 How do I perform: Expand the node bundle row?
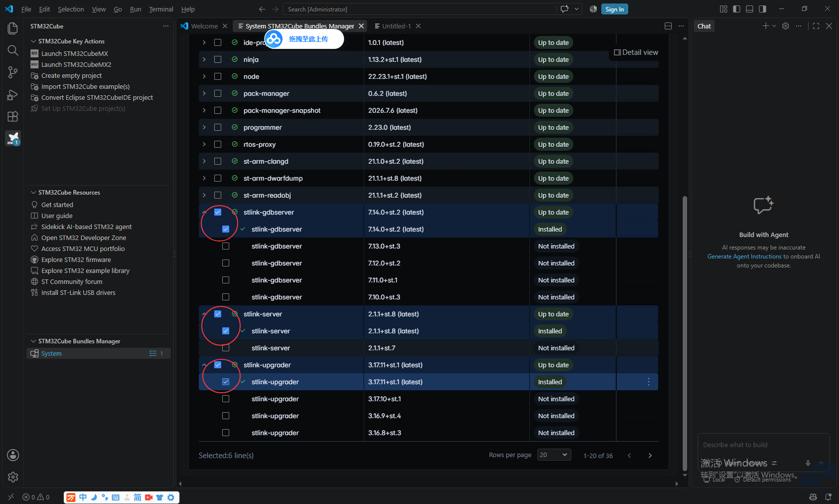[204, 76]
